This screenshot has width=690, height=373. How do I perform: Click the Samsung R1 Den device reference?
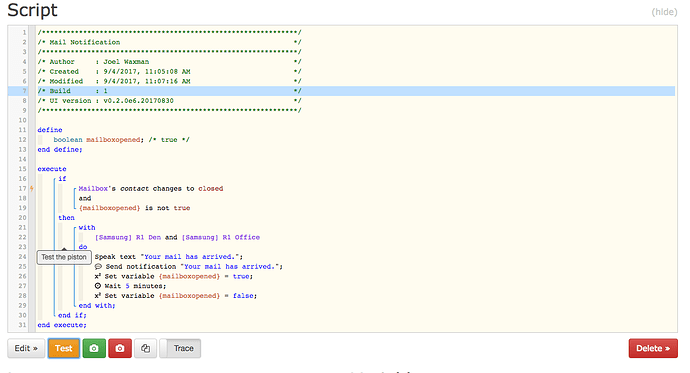128,238
